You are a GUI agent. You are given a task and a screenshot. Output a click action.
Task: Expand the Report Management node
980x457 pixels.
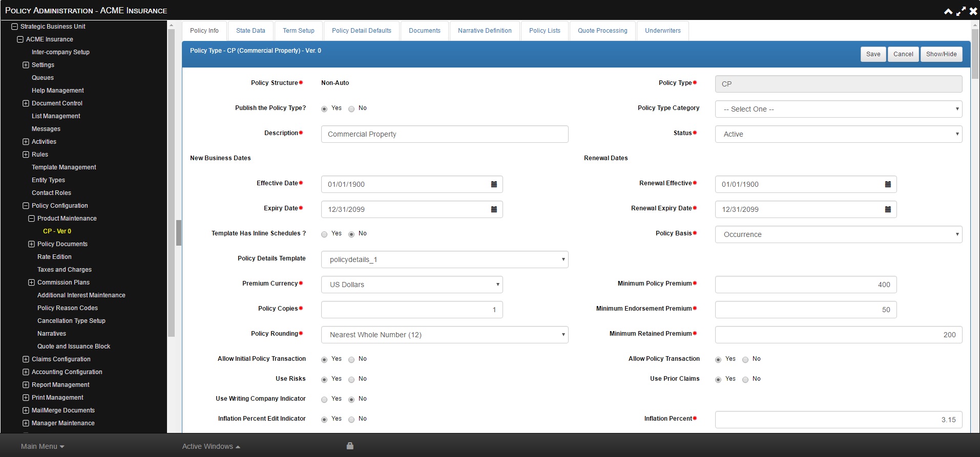point(26,385)
